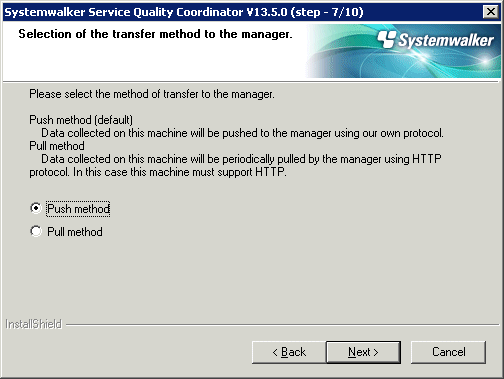The width and height of the screenshot is (504, 379).
Task: Click "Please select the method of transfer" text
Action: (152, 94)
